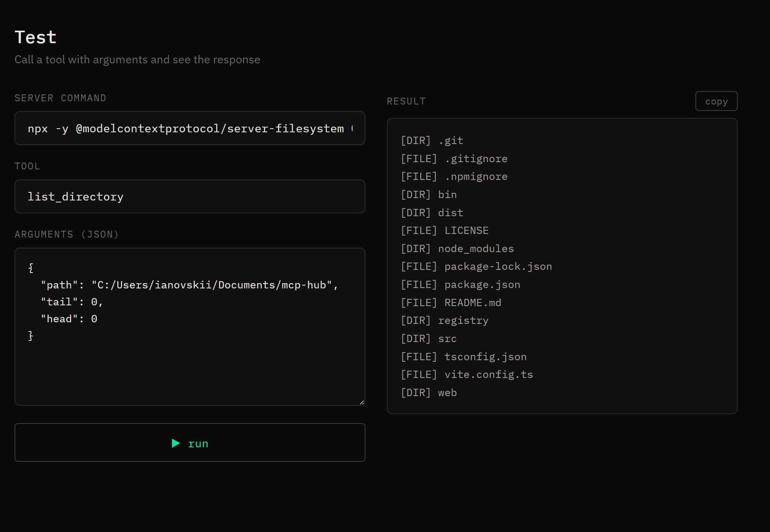The image size is (770, 532).
Task: Select the "[FILE] .gitignore" result line
Action: [454, 159]
